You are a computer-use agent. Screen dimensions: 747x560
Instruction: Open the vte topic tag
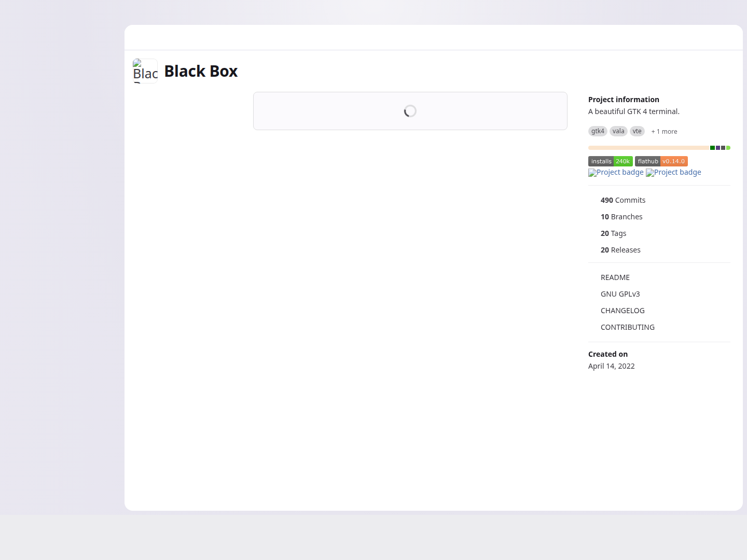637,131
